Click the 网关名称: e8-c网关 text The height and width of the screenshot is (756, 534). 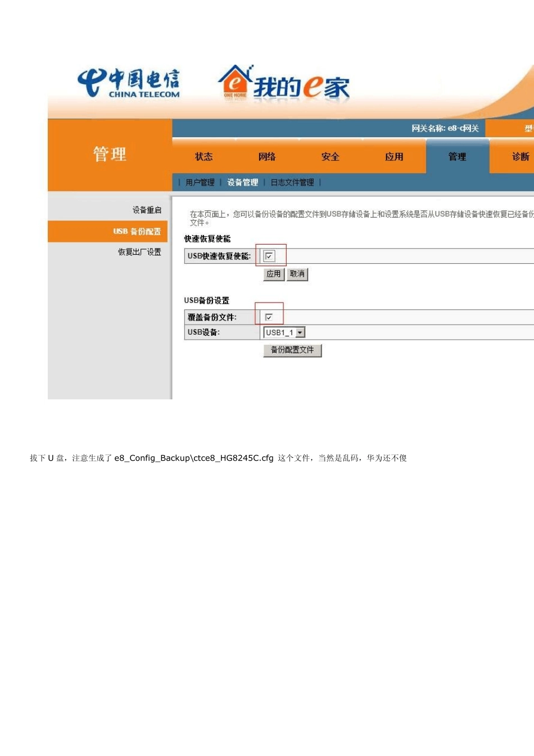coord(445,128)
